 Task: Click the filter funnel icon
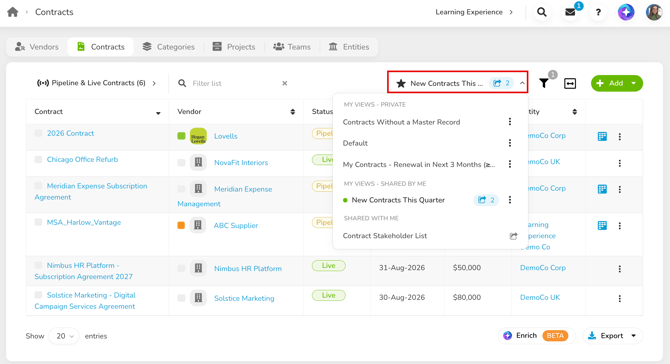[544, 83]
